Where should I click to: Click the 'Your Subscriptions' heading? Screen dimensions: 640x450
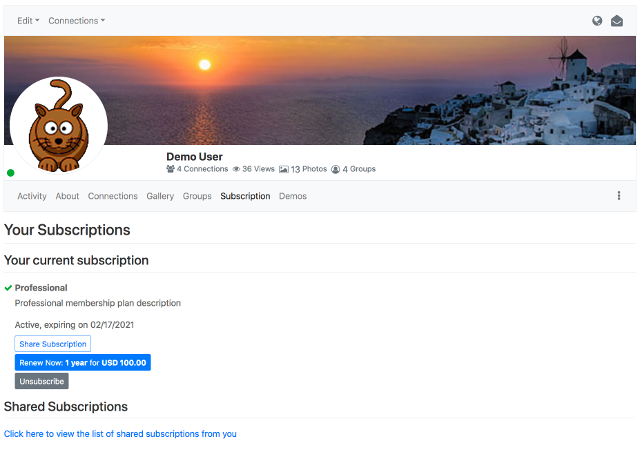tap(67, 230)
